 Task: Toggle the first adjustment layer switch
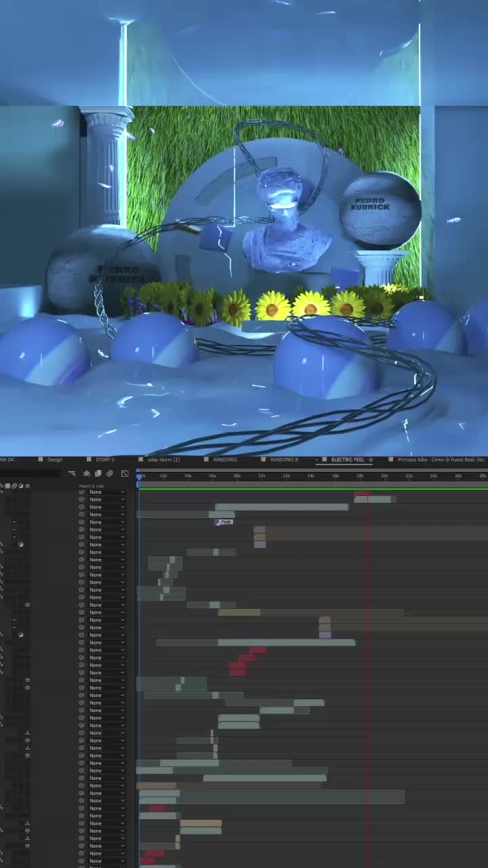click(20, 545)
